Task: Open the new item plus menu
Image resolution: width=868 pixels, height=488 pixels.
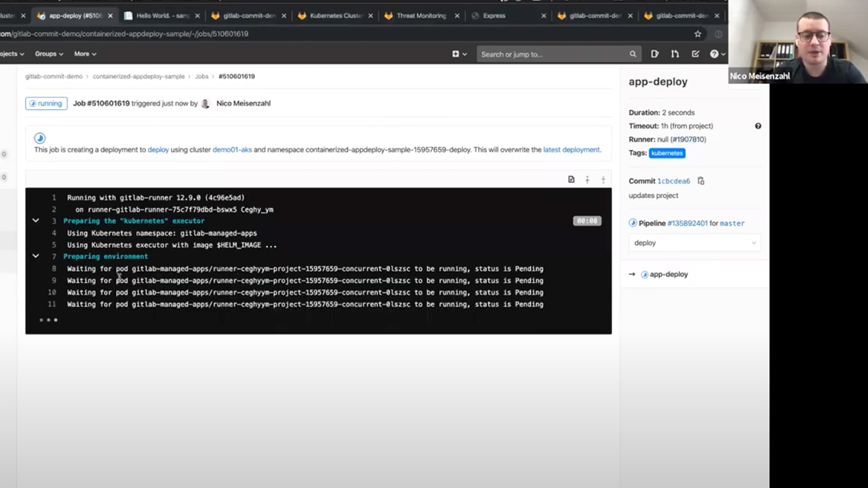Action: (x=459, y=54)
